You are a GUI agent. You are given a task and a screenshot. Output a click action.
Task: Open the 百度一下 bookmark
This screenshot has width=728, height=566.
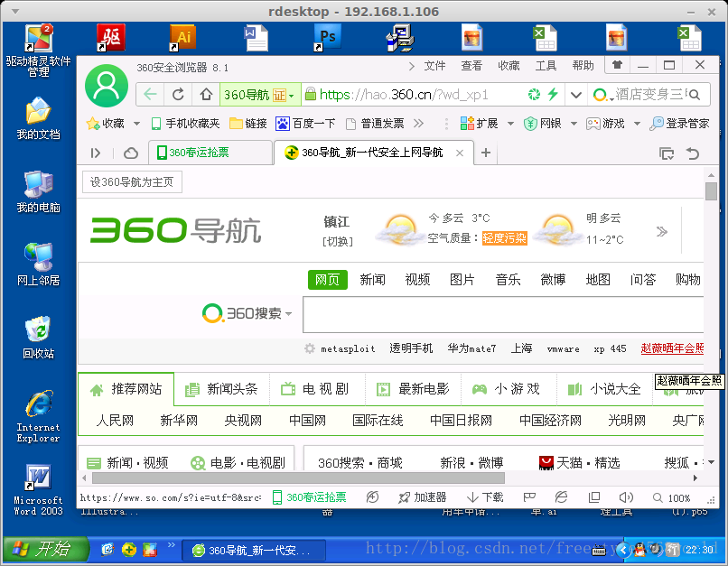[305, 124]
